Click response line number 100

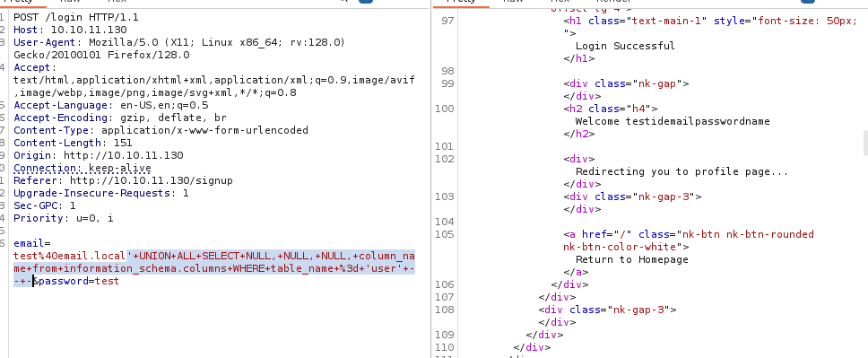point(445,109)
